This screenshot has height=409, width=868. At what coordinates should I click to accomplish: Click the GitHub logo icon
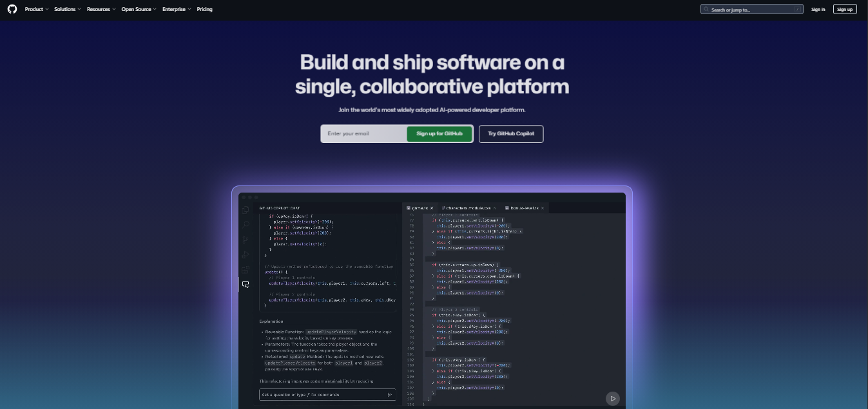[12, 9]
